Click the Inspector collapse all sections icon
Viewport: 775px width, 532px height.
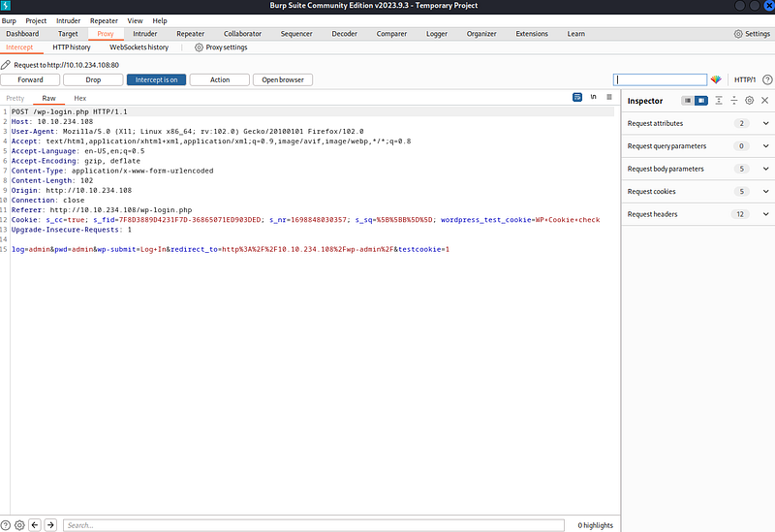coord(733,101)
